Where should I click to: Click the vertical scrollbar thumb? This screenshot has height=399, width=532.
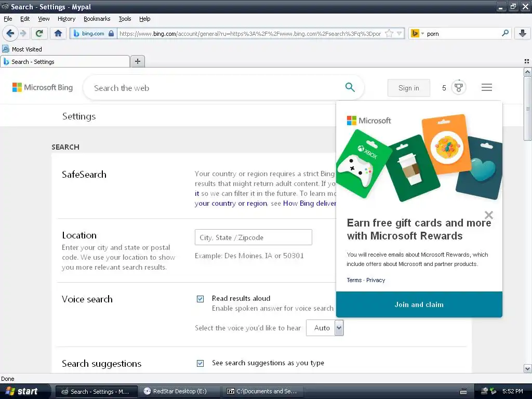point(527,108)
